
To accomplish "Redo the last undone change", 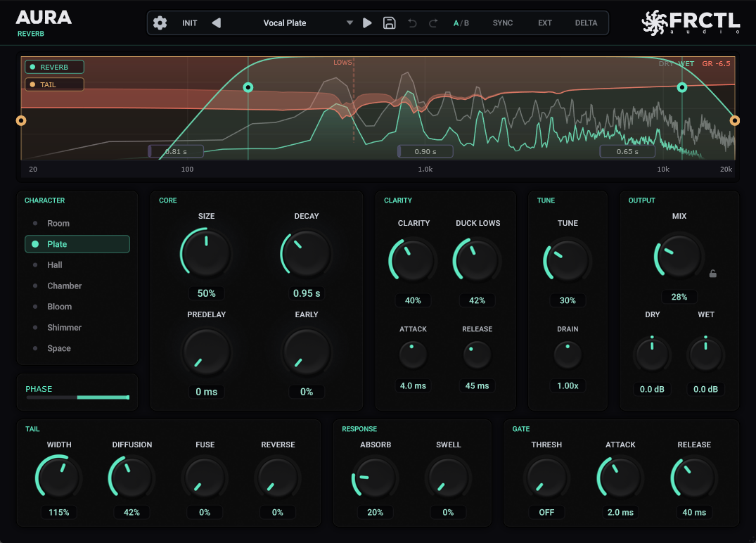I will tap(433, 23).
